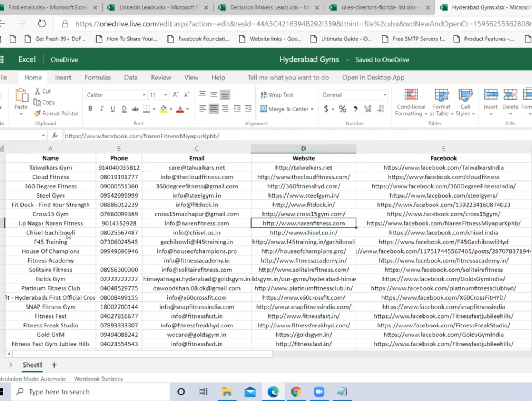Viewport: 532px width, 401px height.
Task: Toggle bold formatting
Action: click(90, 108)
